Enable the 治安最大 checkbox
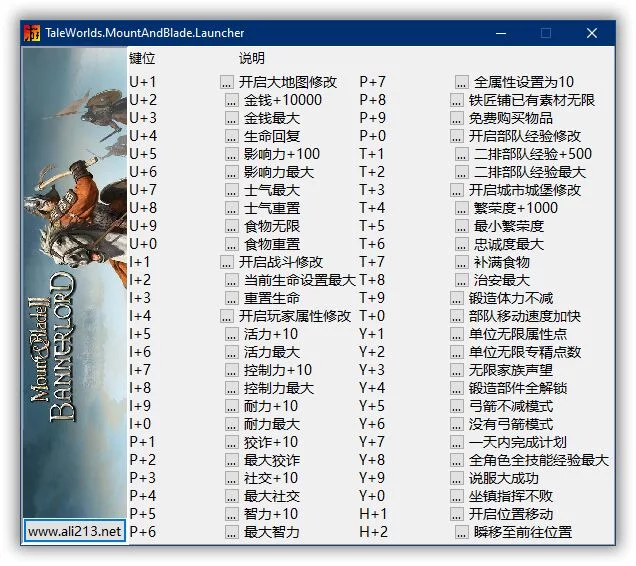This screenshot has height=566, width=636. coord(462,280)
